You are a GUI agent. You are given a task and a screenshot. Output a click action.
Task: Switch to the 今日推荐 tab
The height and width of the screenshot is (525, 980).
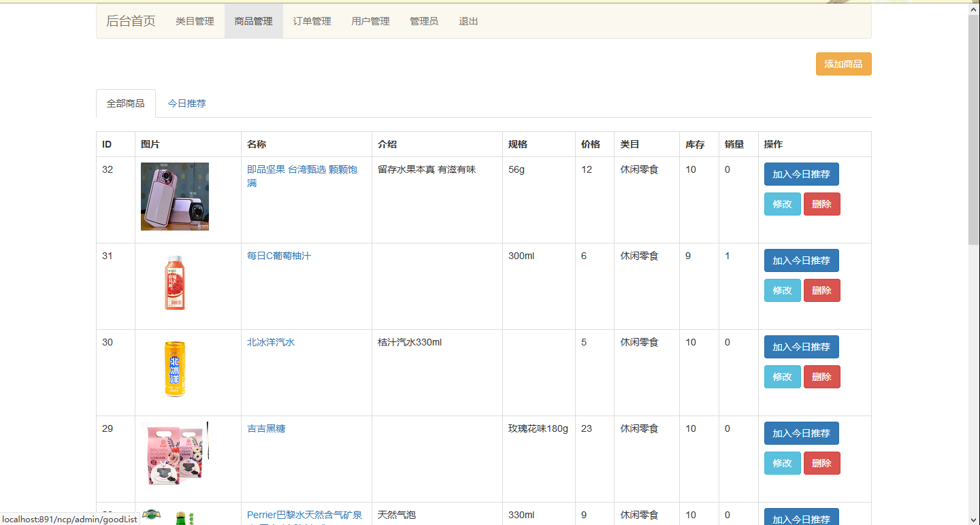pos(187,103)
